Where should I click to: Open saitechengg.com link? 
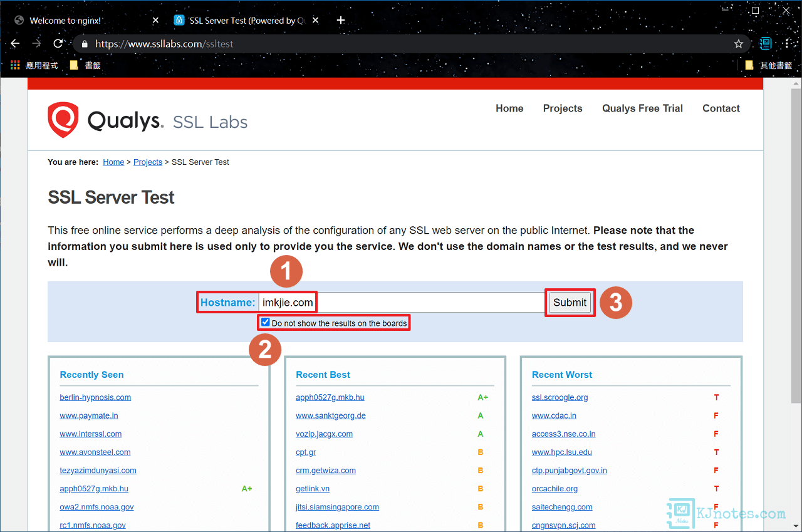coord(562,506)
